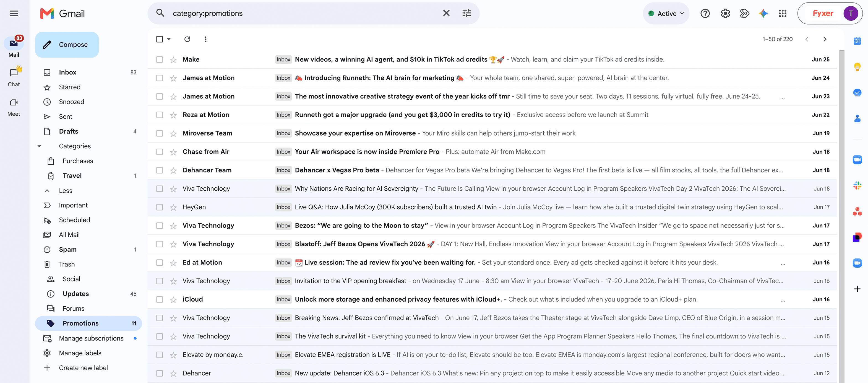
Task: Star the Make email
Action: (174, 60)
